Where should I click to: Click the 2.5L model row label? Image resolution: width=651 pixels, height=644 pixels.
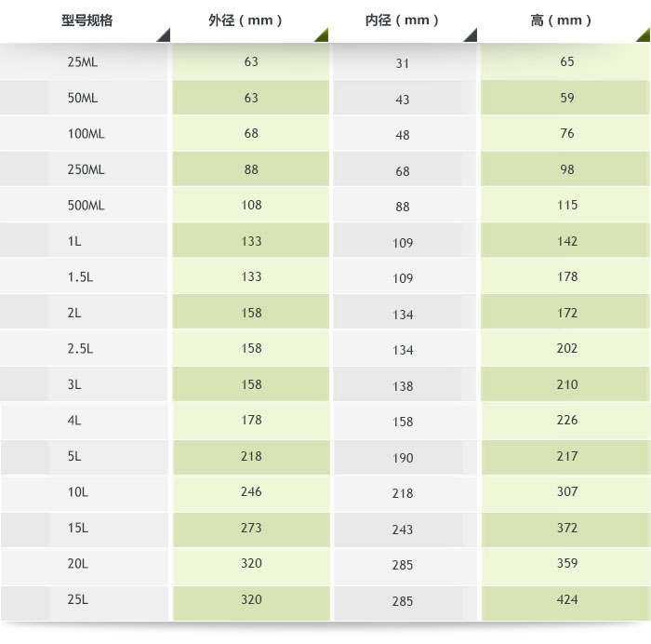point(80,349)
